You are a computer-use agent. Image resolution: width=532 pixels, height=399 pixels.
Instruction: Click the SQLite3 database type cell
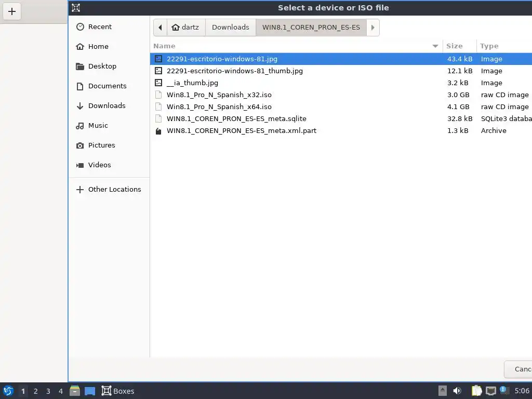(506, 119)
